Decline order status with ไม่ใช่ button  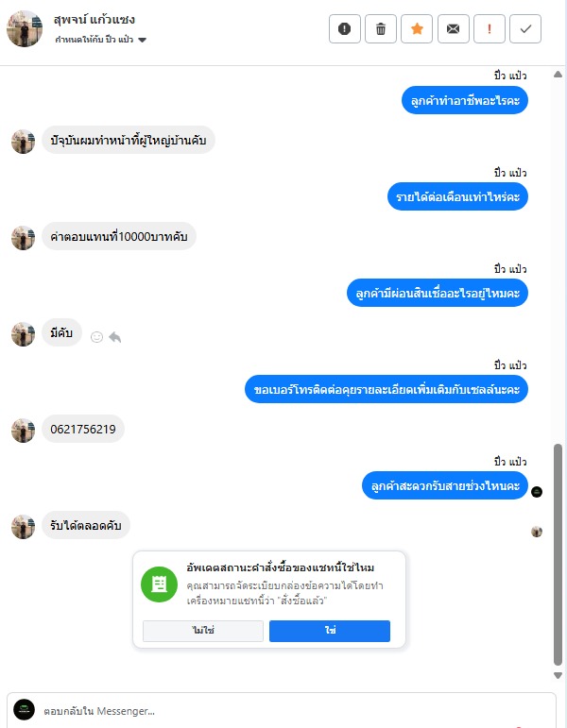click(203, 631)
